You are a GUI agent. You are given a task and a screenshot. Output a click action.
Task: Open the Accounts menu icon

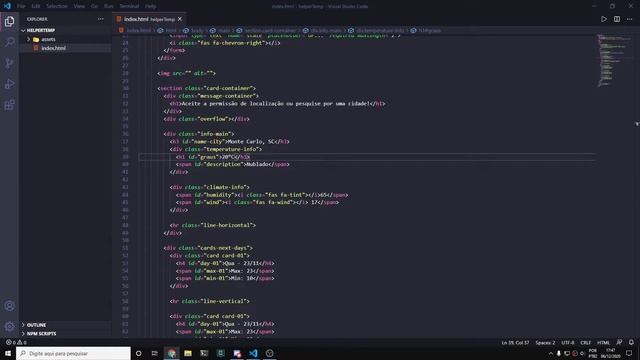tap(9, 306)
